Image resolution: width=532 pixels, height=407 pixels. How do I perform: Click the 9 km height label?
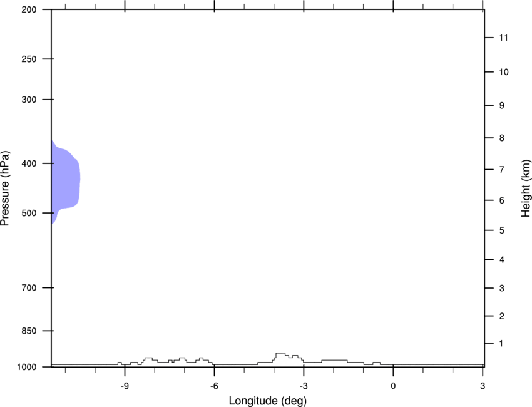[502, 106]
